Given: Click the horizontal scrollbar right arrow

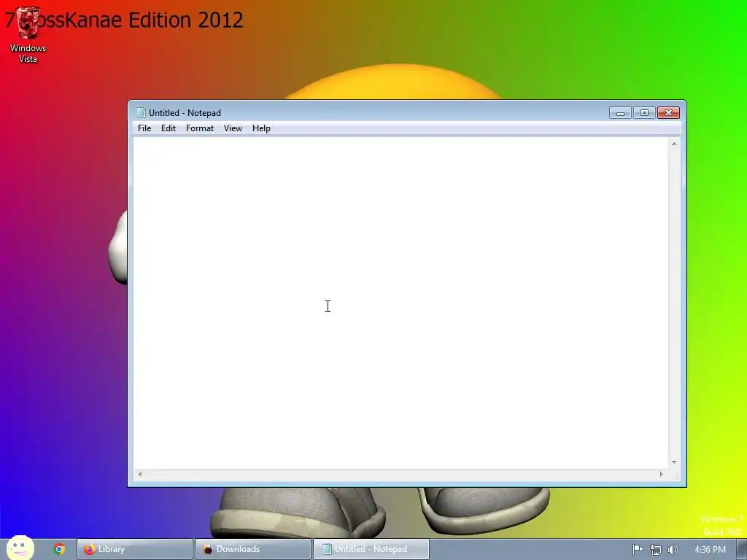Looking at the screenshot, I should coord(661,474).
